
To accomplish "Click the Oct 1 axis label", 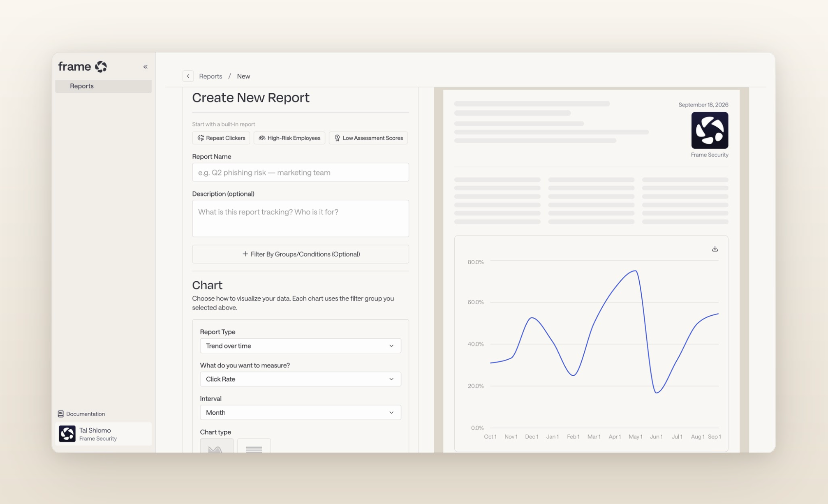I will [490, 437].
